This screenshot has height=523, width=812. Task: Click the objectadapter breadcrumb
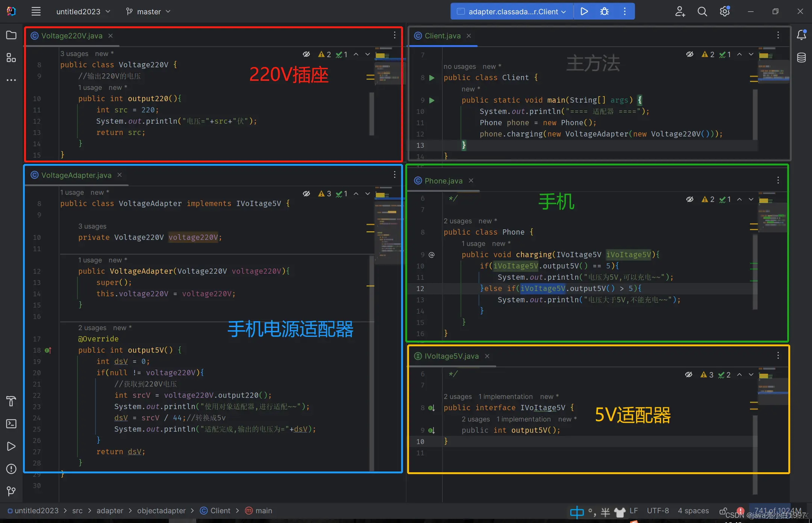click(x=161, y=511)
